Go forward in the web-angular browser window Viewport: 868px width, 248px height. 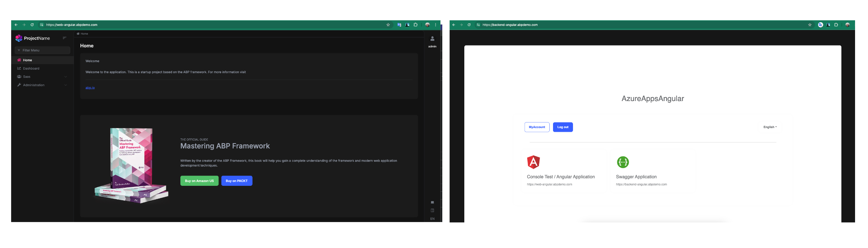click(x=24, y=25)
